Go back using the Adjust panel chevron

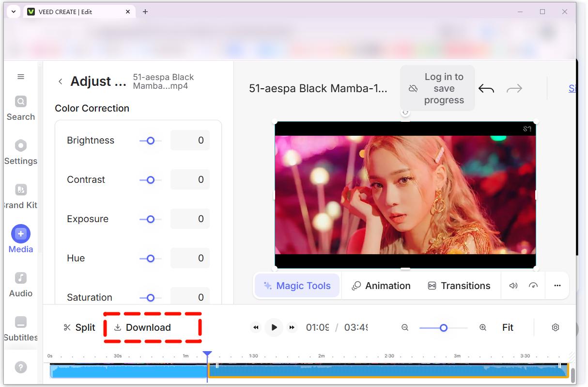tap(61, 81)
